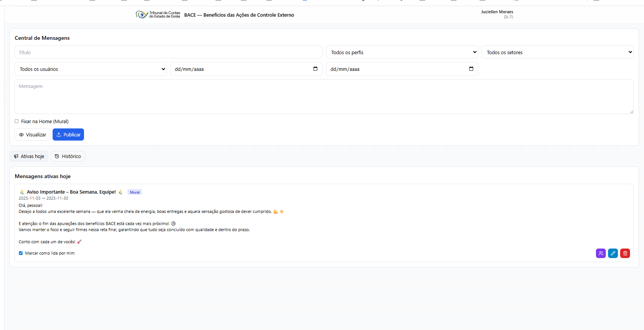Uncheck Marcar como lida por mim
Viewport: 644px width, 330px height.
pos(21,253)
